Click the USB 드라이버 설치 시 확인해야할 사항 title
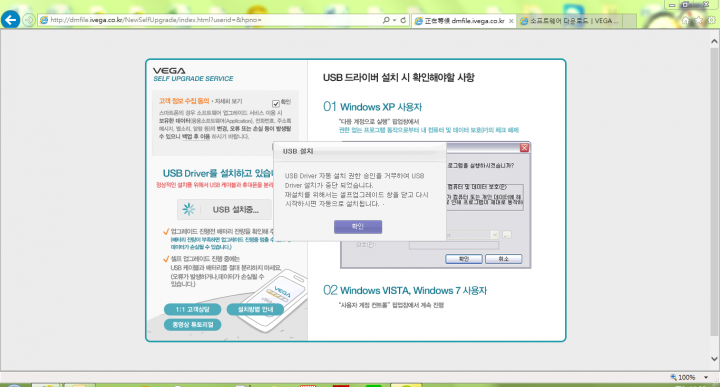This screenshot has width=720, height=387. pyautogui.click(x=399, y=78)
